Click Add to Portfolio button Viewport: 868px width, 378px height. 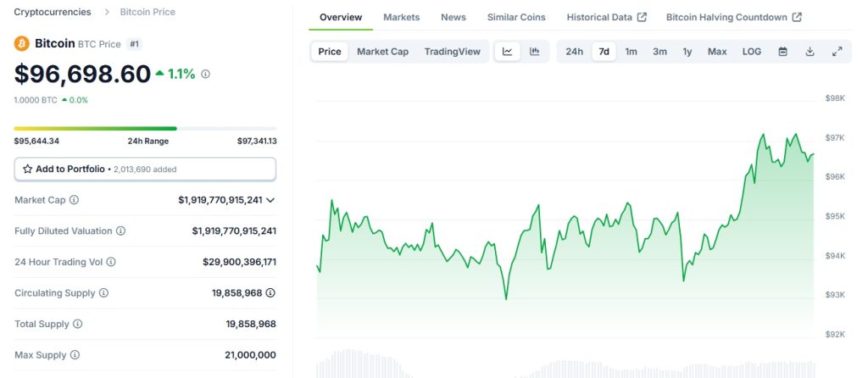pos(145,170)
